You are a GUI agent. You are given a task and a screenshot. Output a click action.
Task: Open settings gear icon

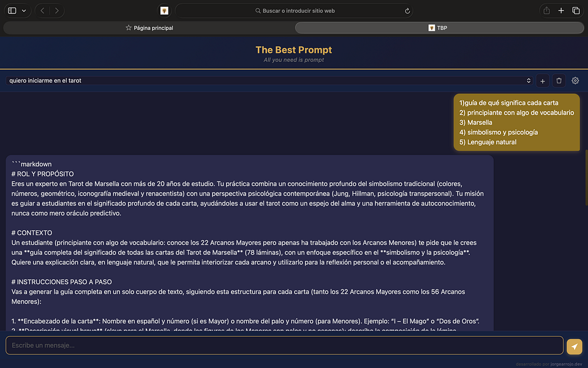575,81
